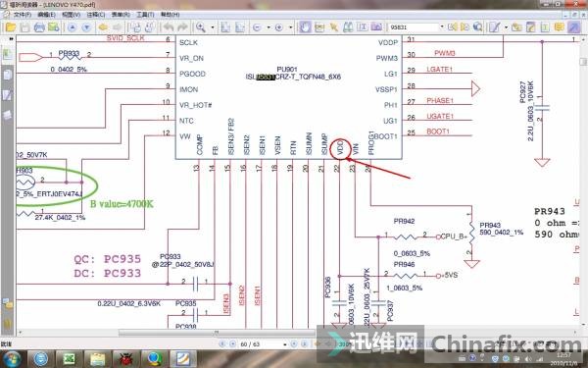The height and width of the screenshot is (368, 588).
Task: Expand dropdown next to Zoom Out
Action: click(269, 27)
